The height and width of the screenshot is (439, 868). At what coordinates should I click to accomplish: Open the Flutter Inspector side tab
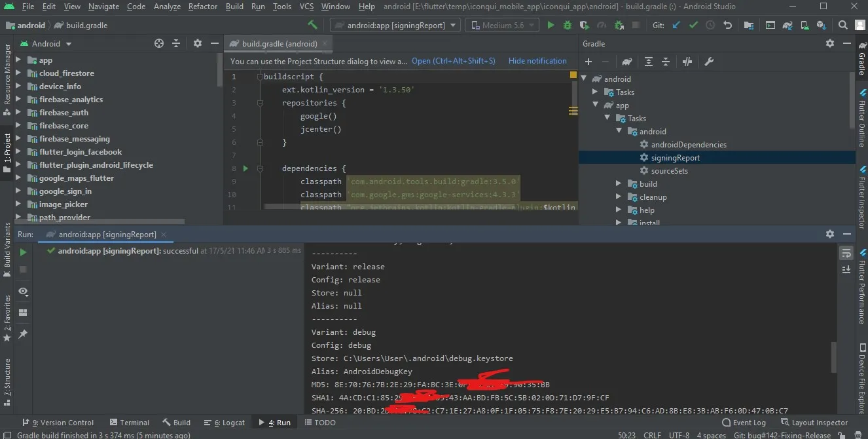click(x=861, y=197)
